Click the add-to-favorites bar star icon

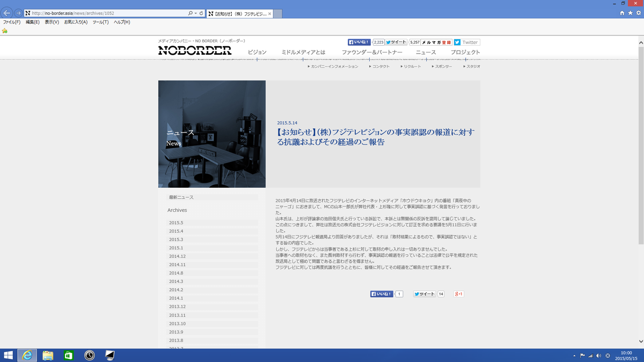pyautogui.click(x=5, y=31)
